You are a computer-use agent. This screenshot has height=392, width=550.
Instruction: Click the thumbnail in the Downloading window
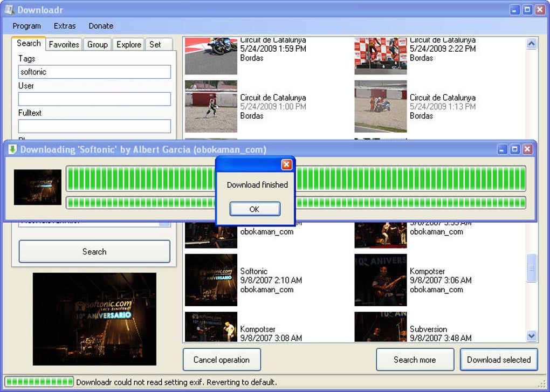38,187
